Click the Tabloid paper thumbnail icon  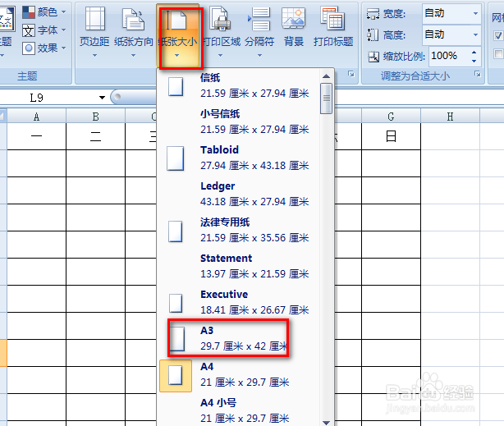click(175, 158)
